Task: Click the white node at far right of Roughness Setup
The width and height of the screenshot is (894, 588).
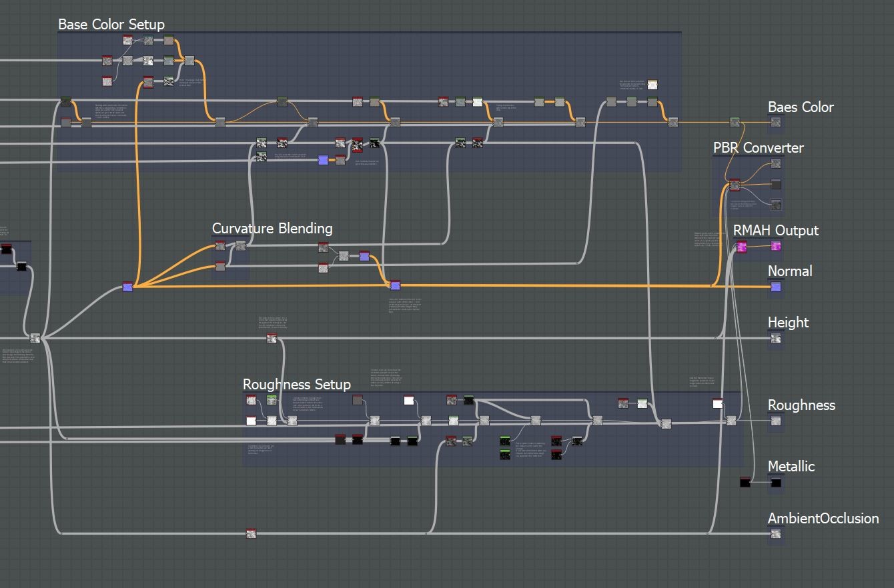Action: (717, 404)
